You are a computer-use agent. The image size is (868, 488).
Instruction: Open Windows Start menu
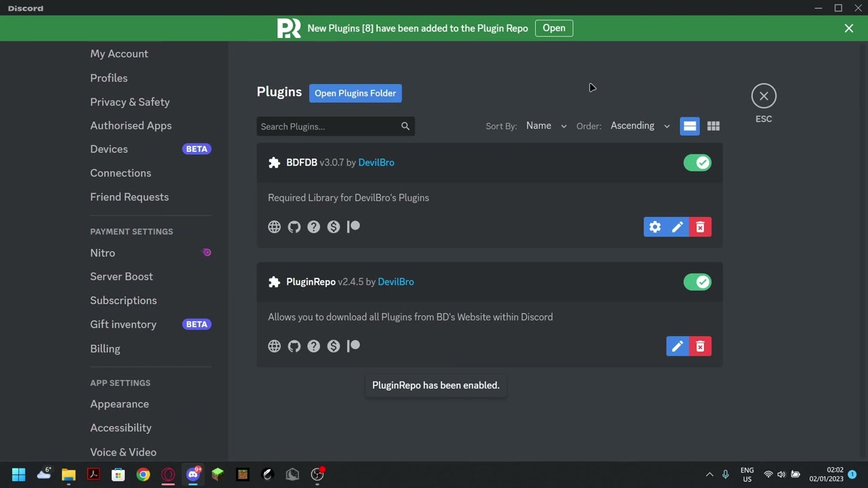(x=18, y=474)
